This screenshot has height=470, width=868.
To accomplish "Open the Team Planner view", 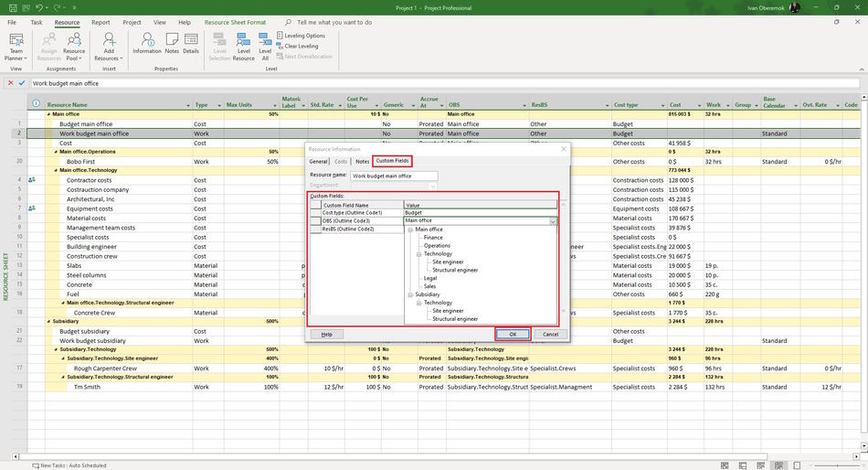I will coord(16,48).
